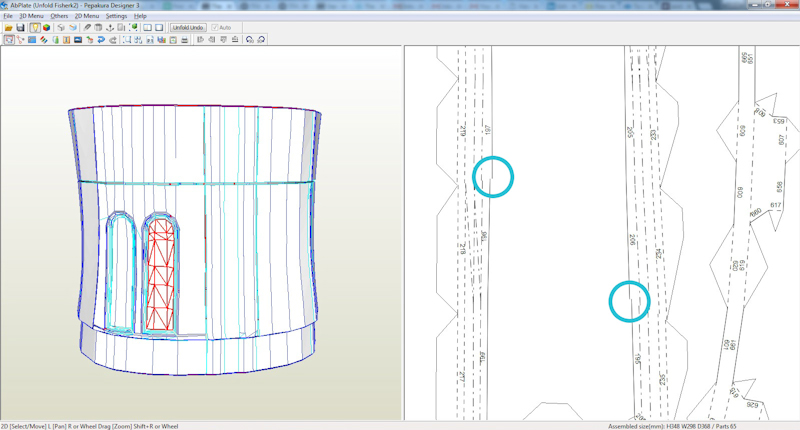
Task: Toggle the light bulb lighting icon
Action: [35, 28]
